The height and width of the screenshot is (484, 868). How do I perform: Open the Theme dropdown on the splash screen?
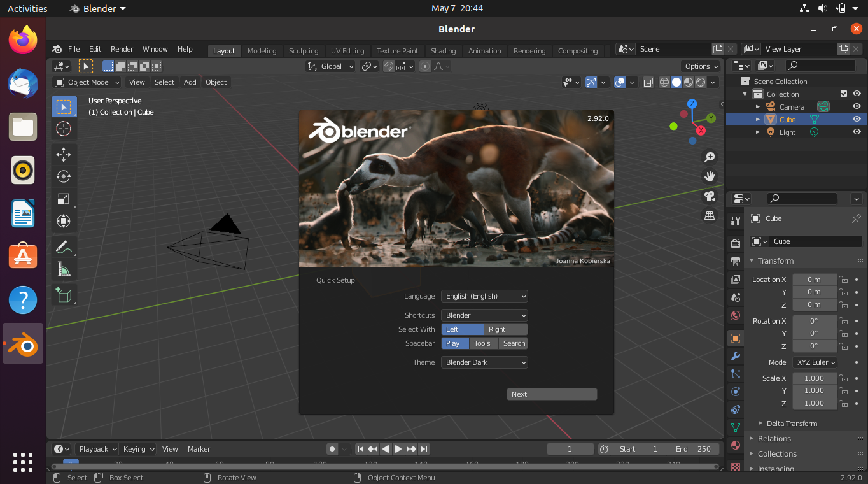tap(484, 362)
